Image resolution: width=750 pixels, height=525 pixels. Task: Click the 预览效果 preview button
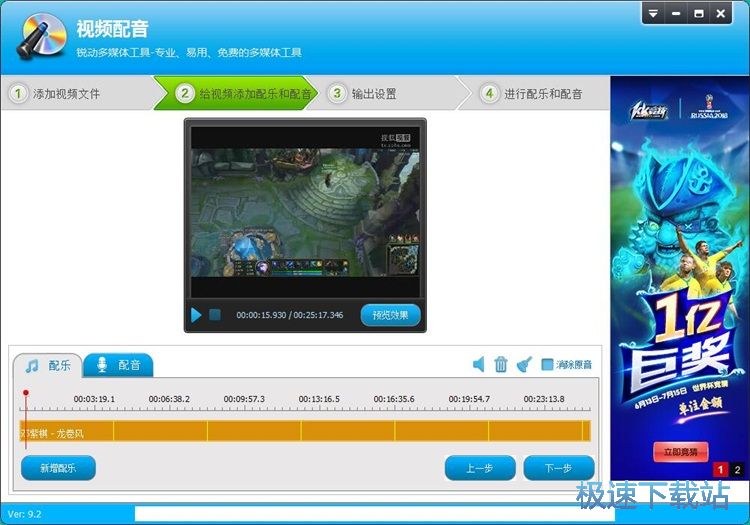390,315
